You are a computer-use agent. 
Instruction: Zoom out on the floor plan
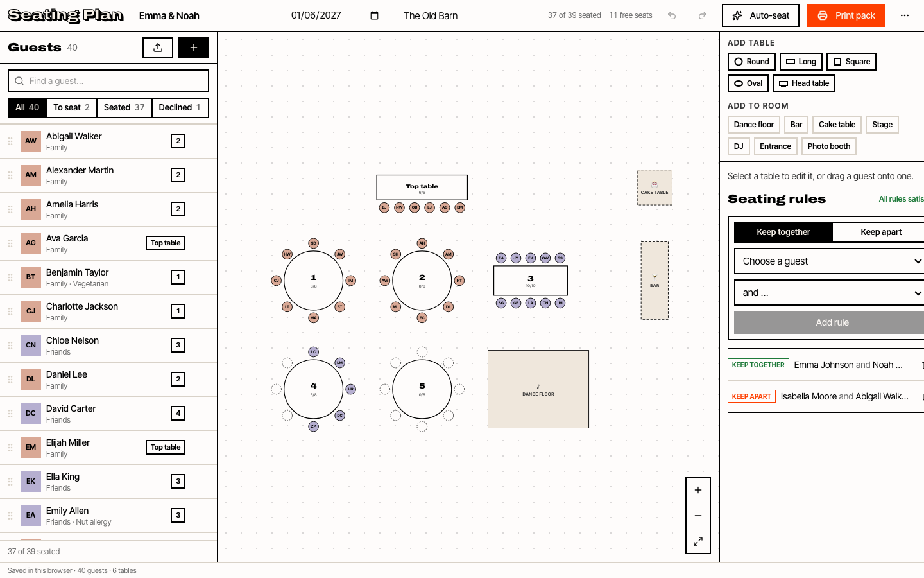tap(698, 516)
